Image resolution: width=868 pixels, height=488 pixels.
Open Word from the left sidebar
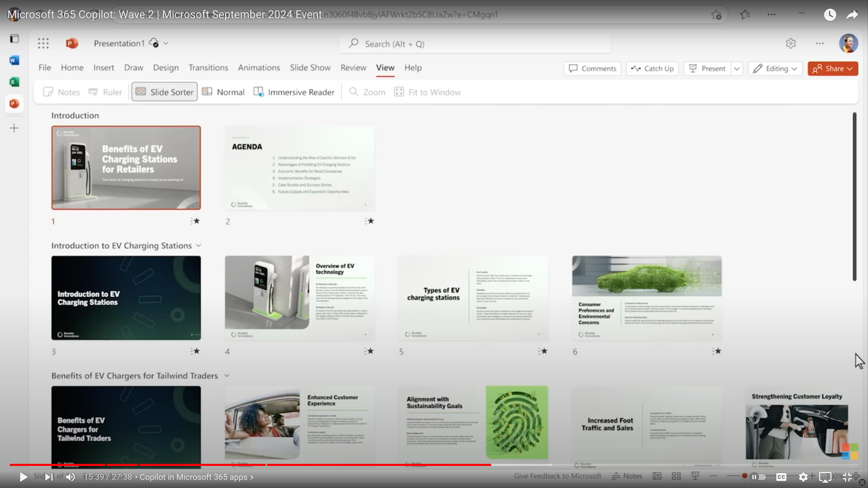(14, 60)
